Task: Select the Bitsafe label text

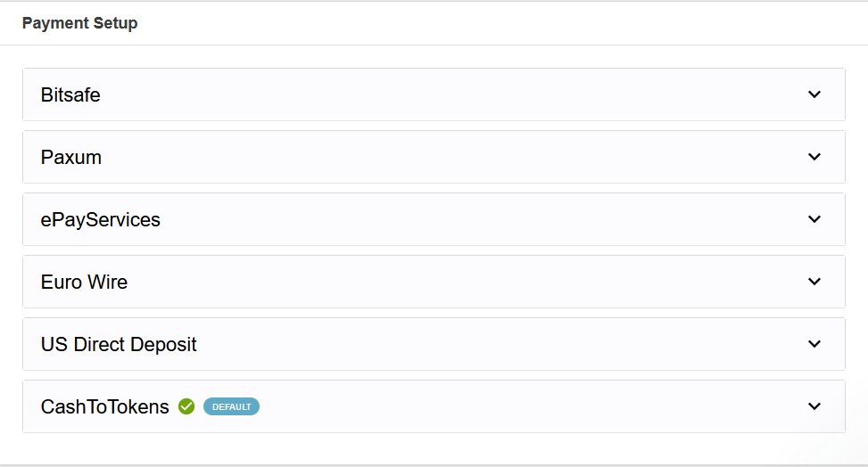Action: tap(70, 94)
